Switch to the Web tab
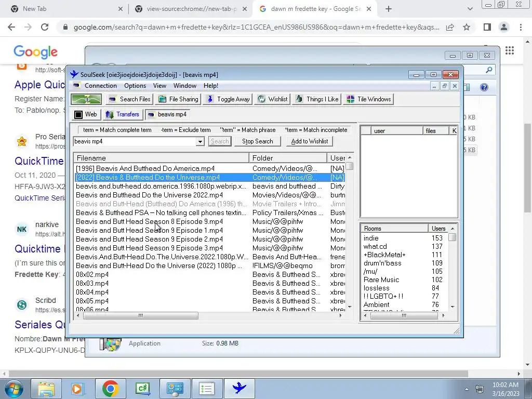The height and width of the screenshot is (399, 532). (86, 114)
